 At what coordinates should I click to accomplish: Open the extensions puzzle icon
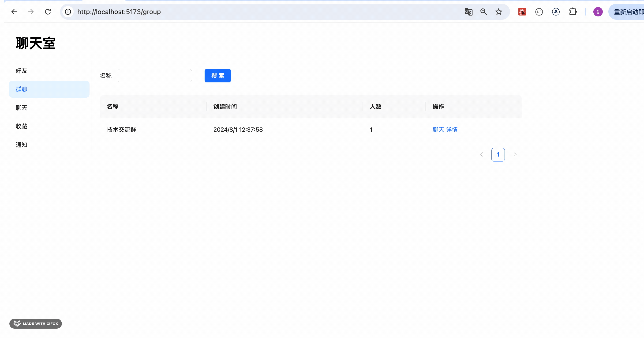click(573, 12)
